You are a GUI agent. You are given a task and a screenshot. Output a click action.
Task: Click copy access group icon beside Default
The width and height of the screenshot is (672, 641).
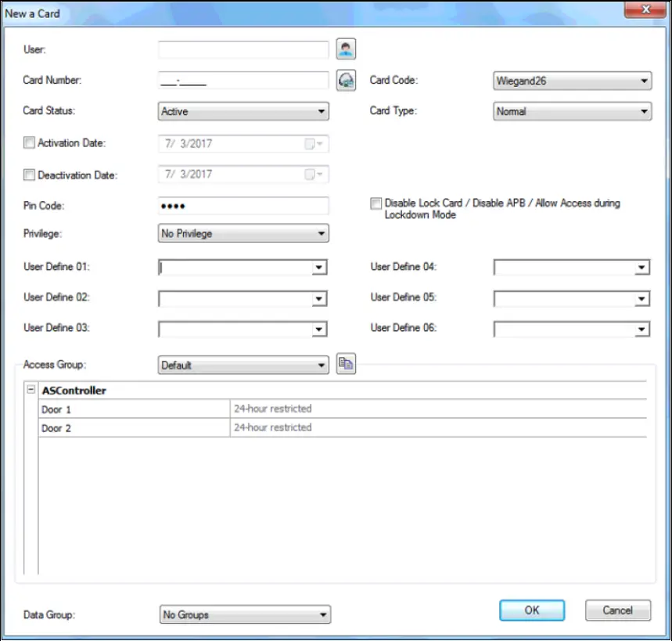coord(346,364)
